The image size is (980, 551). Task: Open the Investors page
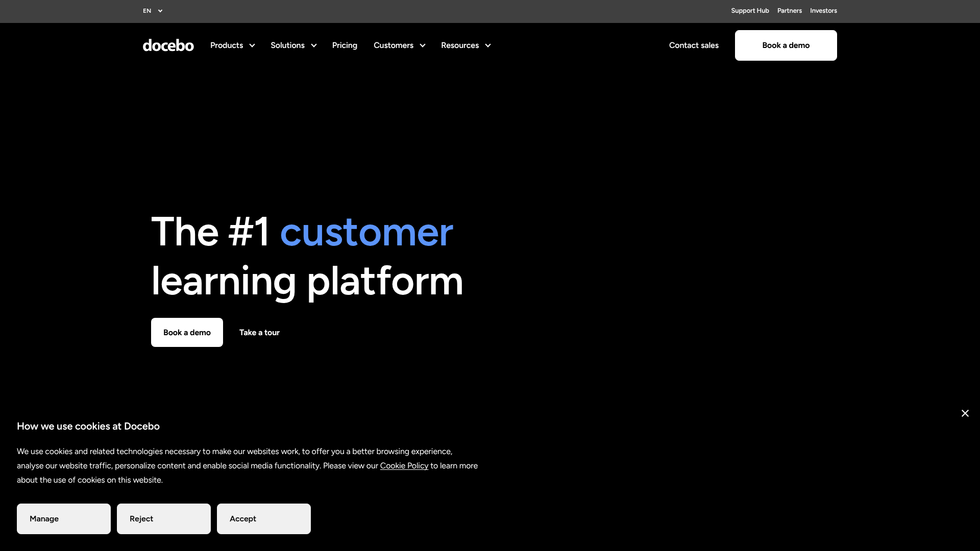point(823,11)
